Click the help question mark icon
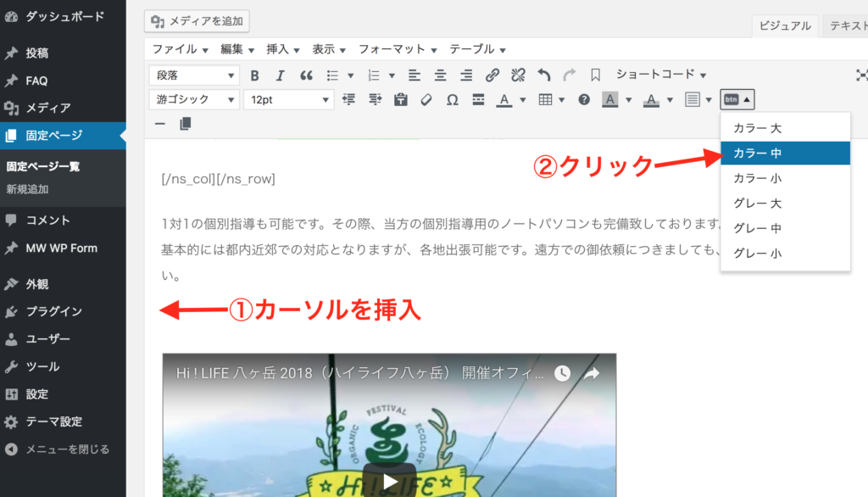Viewport: 868px width, 497px height. [x=584, y=100]
